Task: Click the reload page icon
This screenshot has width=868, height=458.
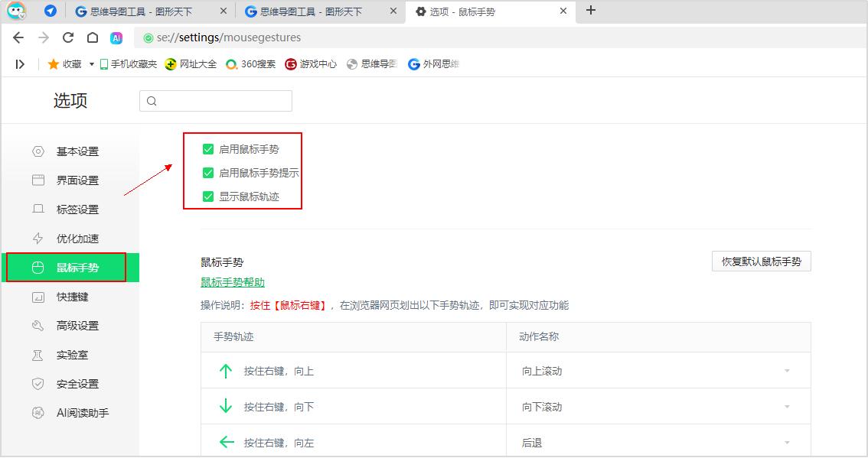Action: pyautogui.click(x=68, y=37)
